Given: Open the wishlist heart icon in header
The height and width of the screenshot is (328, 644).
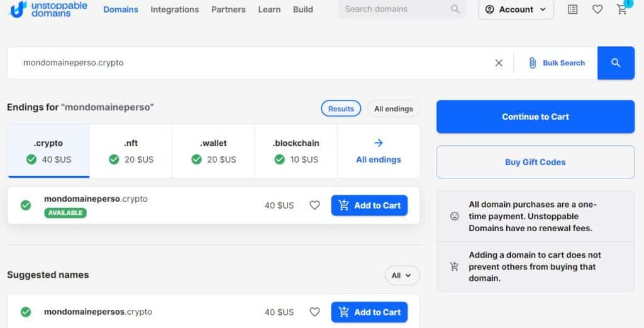Looking at the screenshot, I should (x=597, y=9).
